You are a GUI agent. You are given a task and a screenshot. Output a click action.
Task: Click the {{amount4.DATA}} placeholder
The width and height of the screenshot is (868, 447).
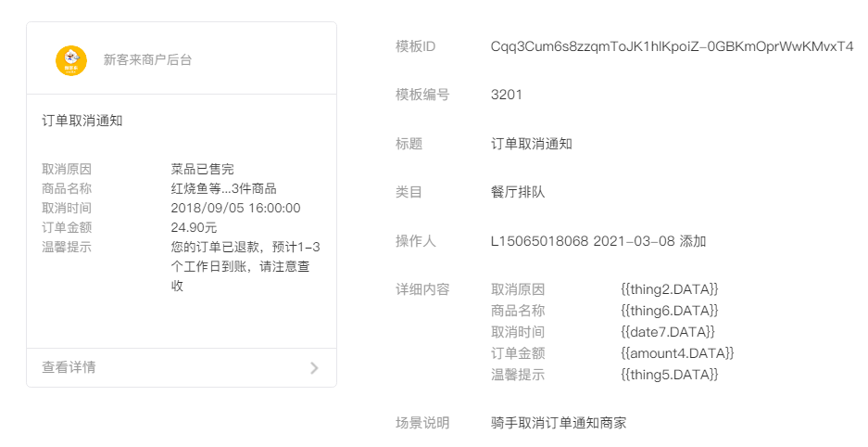click(x=677, y=353)
